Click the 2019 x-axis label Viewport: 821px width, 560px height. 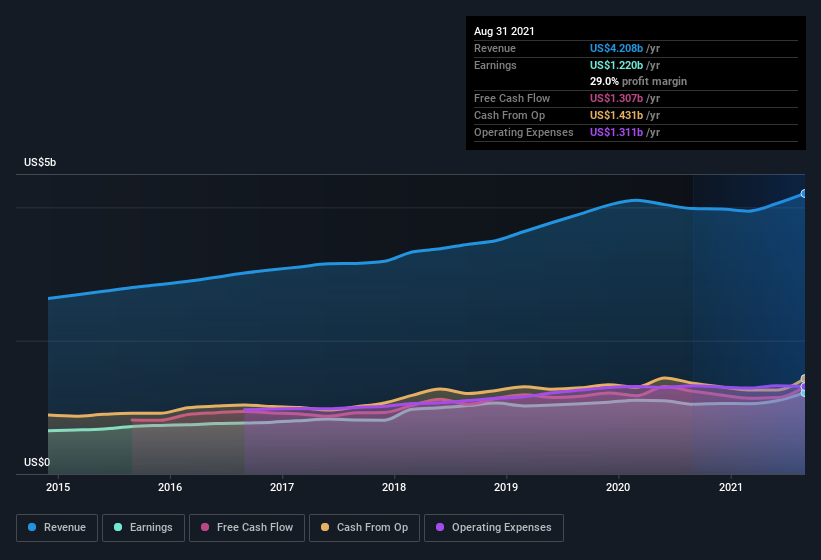(506, 487)
